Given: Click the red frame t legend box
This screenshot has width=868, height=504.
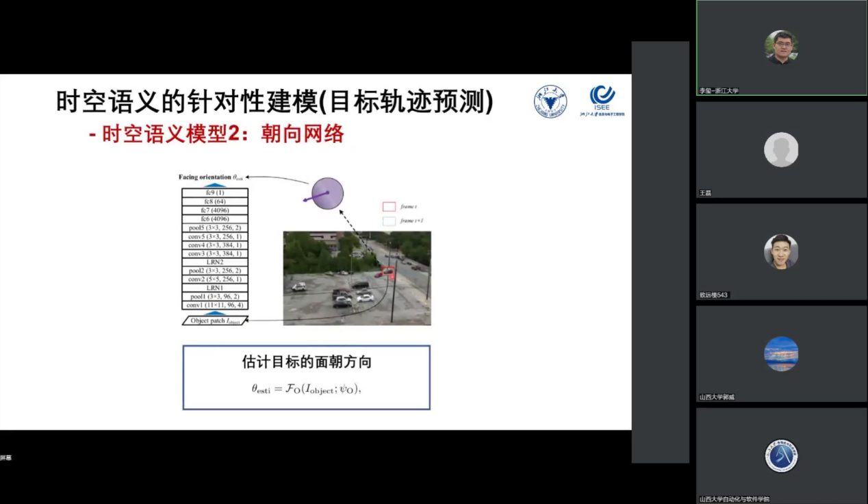Looking at the screenshot, I should tap(388, 205).
